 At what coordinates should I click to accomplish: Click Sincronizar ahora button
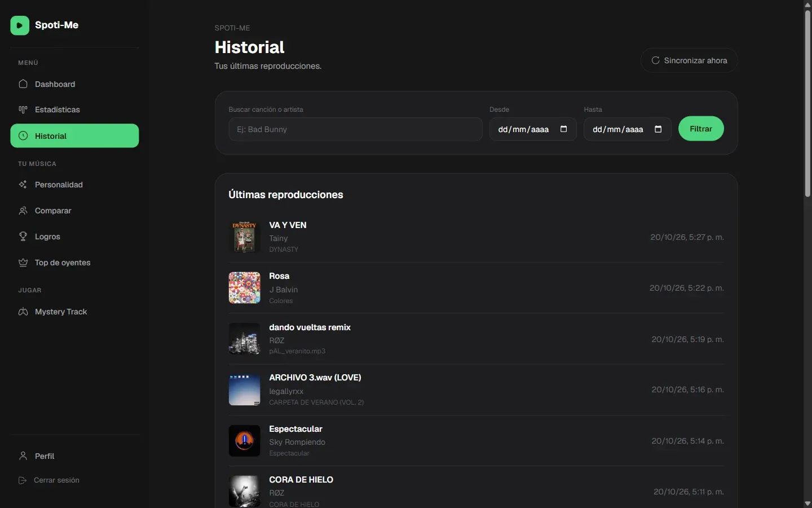coord(689,60)
